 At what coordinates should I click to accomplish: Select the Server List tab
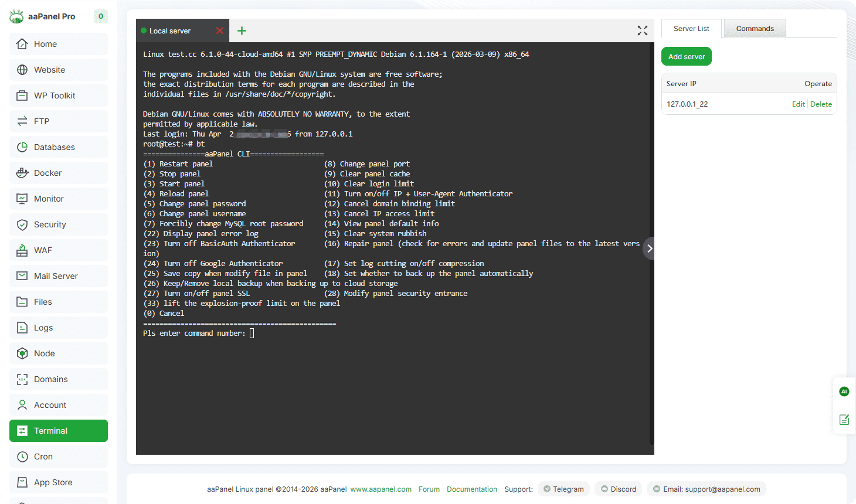pos(691,29)
